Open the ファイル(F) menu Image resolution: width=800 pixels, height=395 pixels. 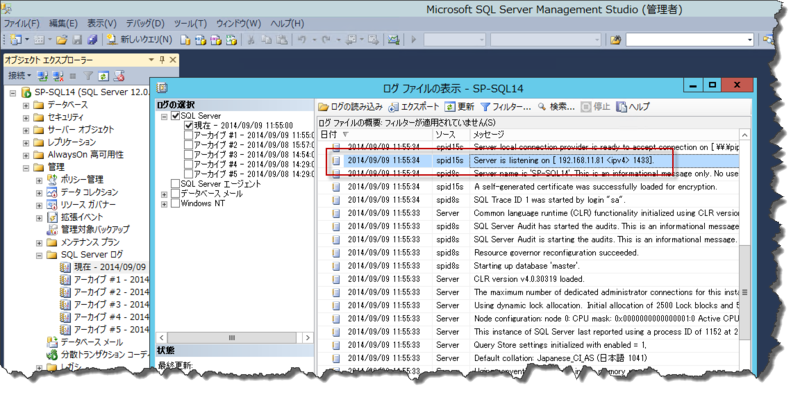21,23
